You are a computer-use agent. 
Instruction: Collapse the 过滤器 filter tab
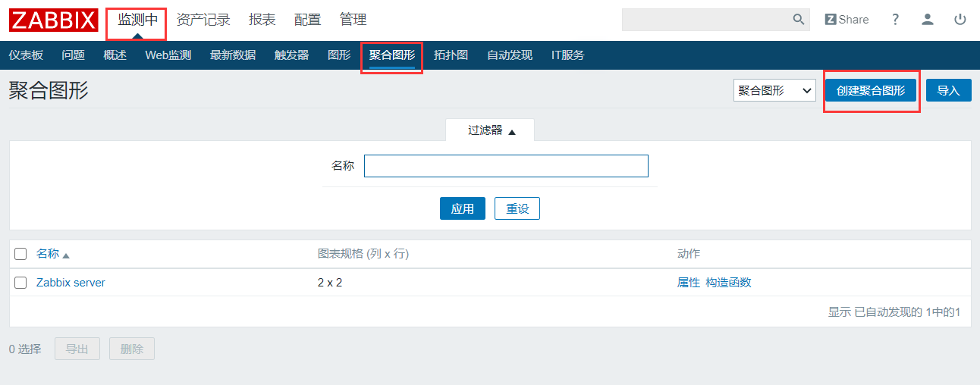(x=491, y=130)
